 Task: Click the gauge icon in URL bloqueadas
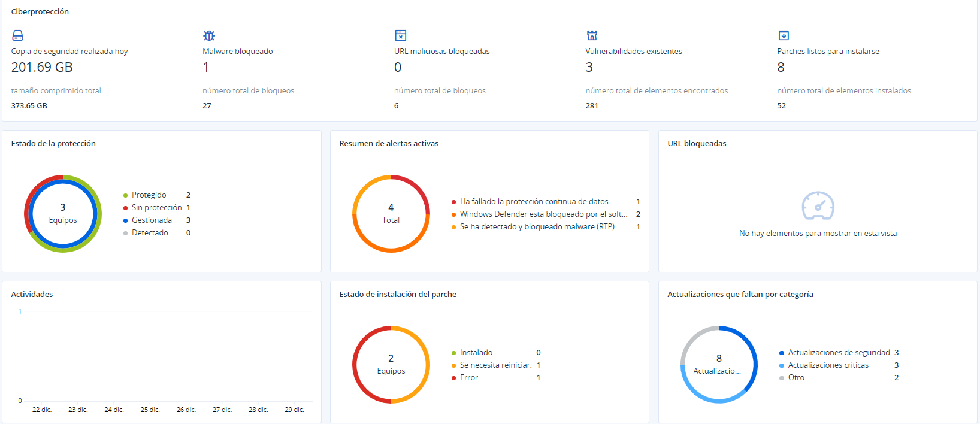818,206
